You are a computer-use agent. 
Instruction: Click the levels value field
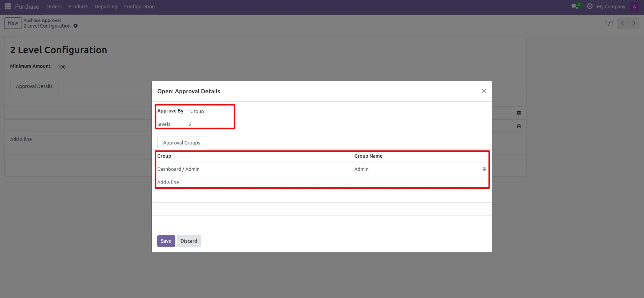[x=211, y=124]
